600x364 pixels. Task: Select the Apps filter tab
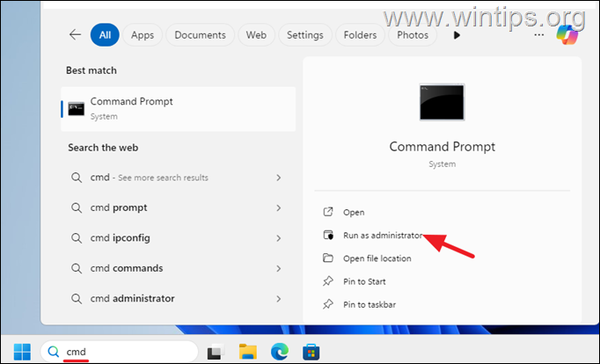(143, 35)
